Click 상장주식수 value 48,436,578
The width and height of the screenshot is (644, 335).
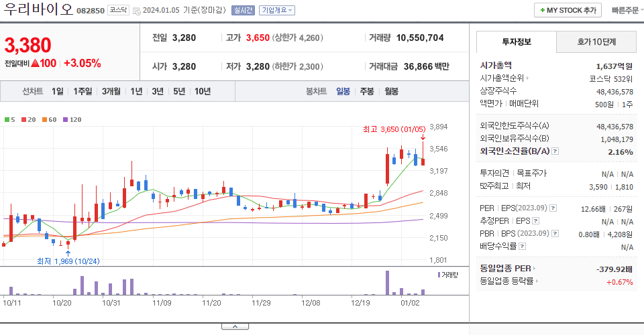(x=614, y=92)
